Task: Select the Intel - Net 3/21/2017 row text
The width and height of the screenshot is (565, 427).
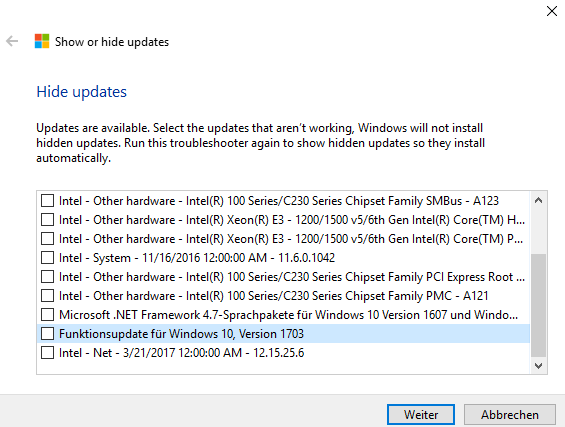Action: (181, 353)
